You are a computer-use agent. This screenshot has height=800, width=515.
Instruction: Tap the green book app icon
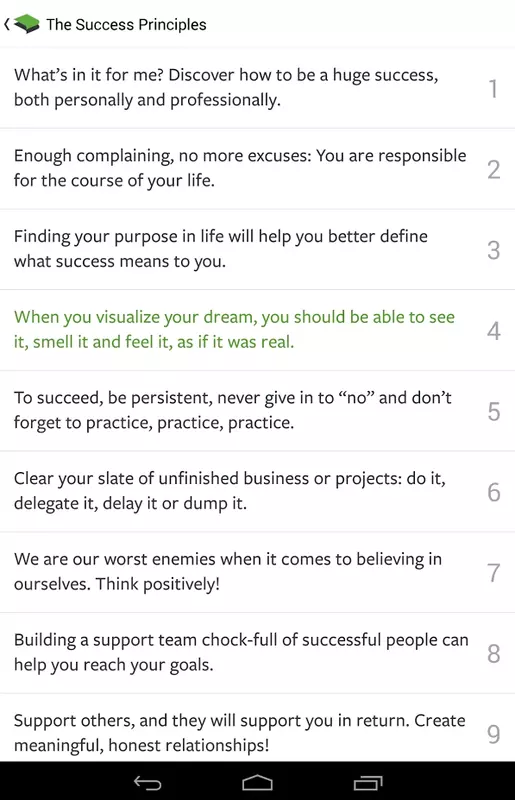27,24
